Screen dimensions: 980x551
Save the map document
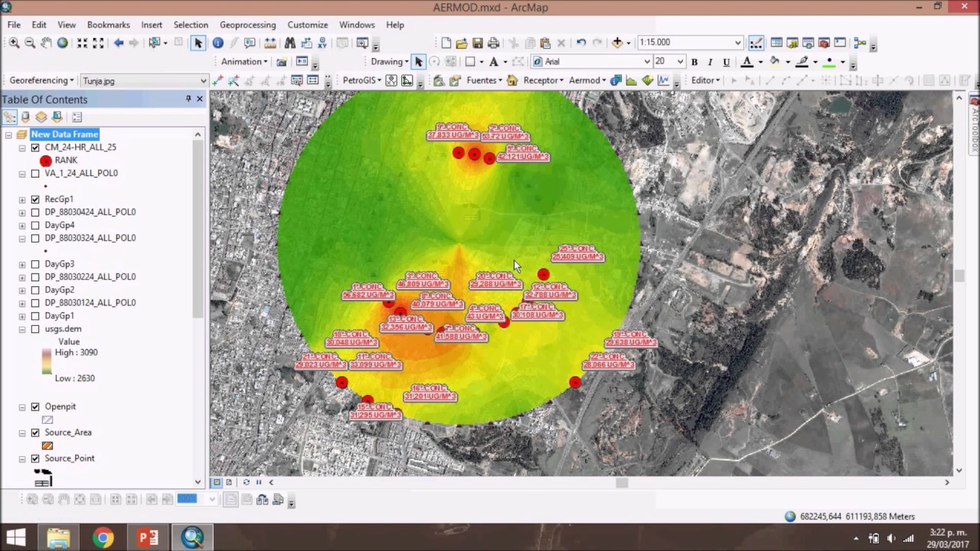[x=478, y=43]
